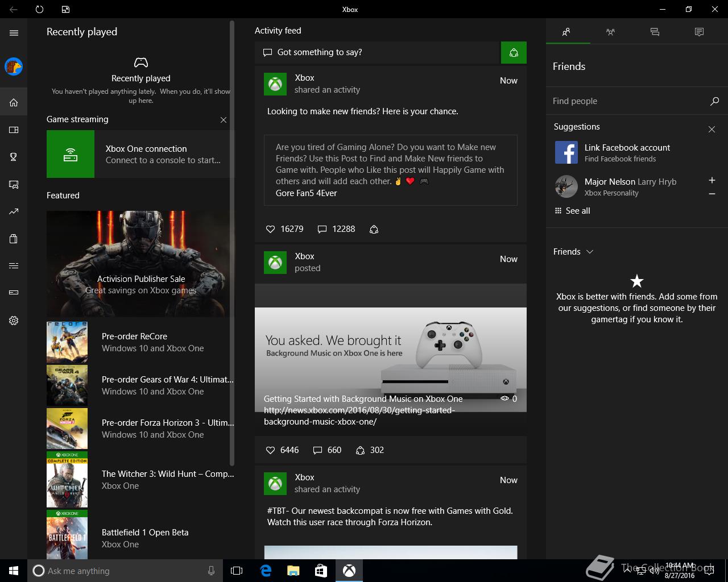Open the sidebar icon of three horizontal lines with a dot

coord(14,265)
